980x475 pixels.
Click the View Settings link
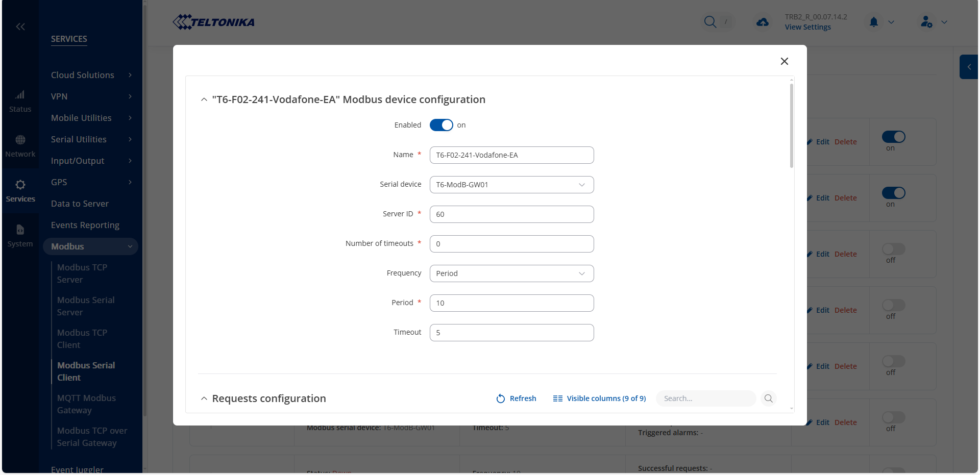[807, 27]
